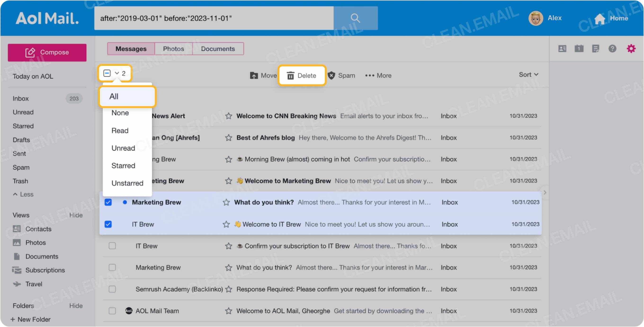Open the Calendar icon near the settings gear

[579, 49]
